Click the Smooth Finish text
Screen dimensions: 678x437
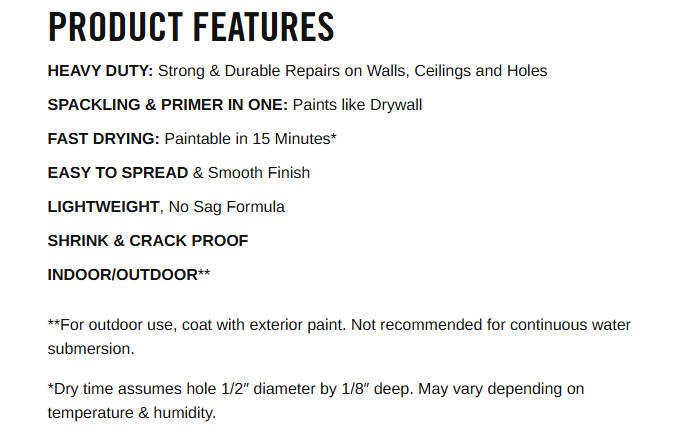pyautogui.click(x=259, y=172)
